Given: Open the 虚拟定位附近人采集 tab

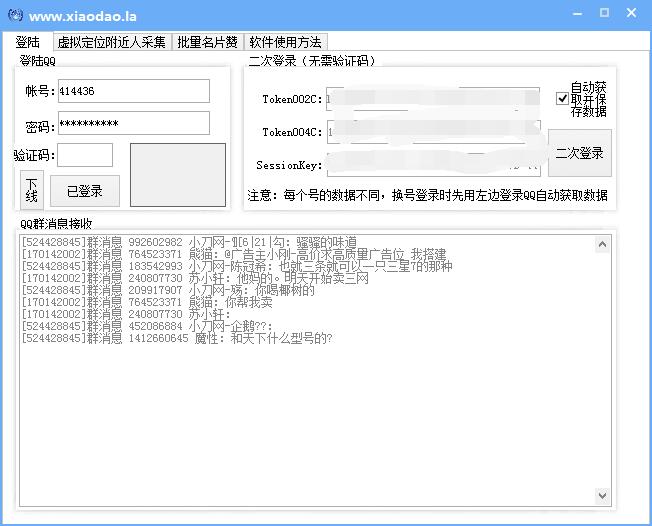Looking at the screenshot, I should click(x=112, y=42).
